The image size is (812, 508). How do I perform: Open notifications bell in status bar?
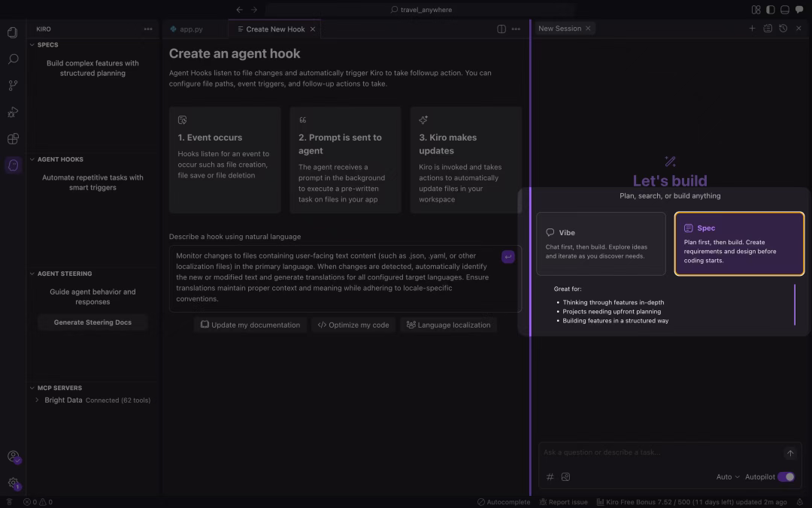[x=799, y=502]
